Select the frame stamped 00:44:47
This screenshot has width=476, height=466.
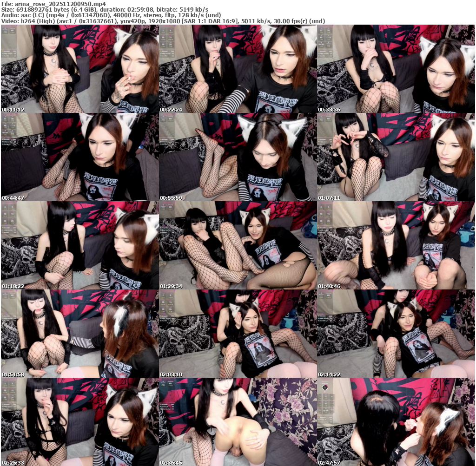point(79,157)
